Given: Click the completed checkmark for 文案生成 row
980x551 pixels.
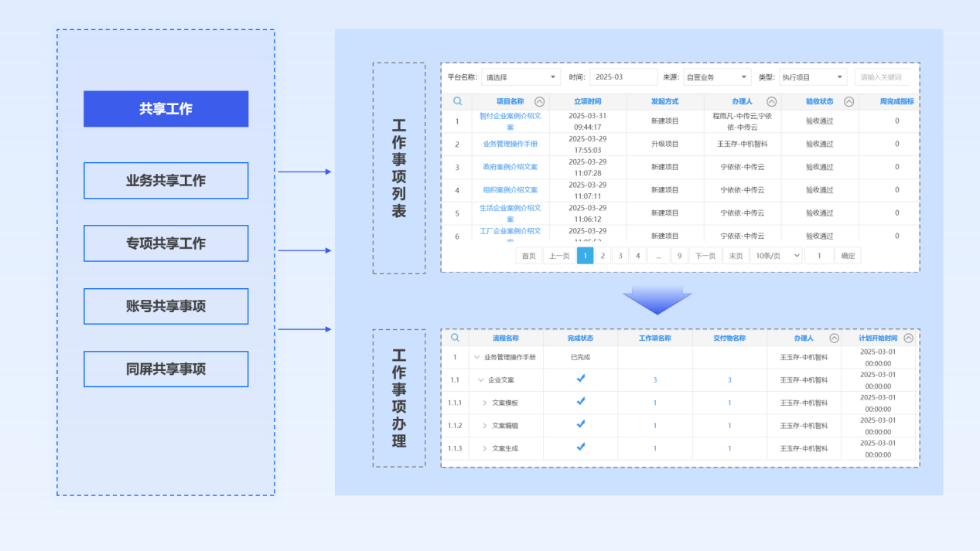Looking at the screenshot, I should click(581, 447).
